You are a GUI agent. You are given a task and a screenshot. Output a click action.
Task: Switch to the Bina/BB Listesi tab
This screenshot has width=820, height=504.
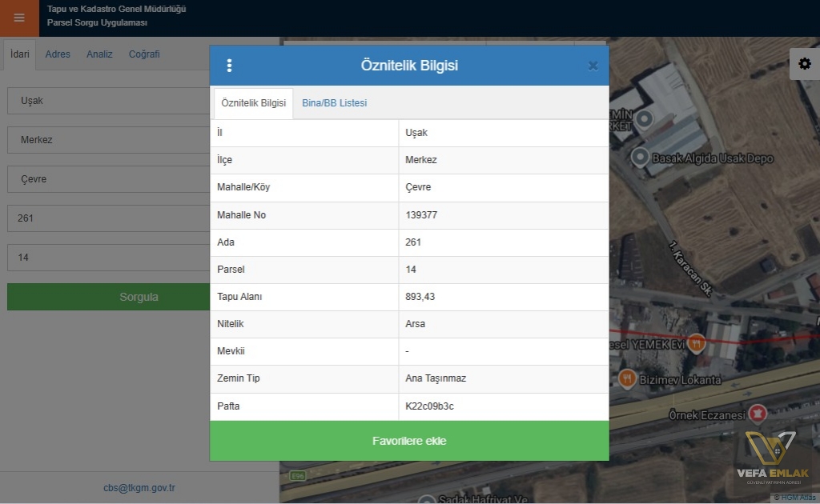[x=334, y=103]
